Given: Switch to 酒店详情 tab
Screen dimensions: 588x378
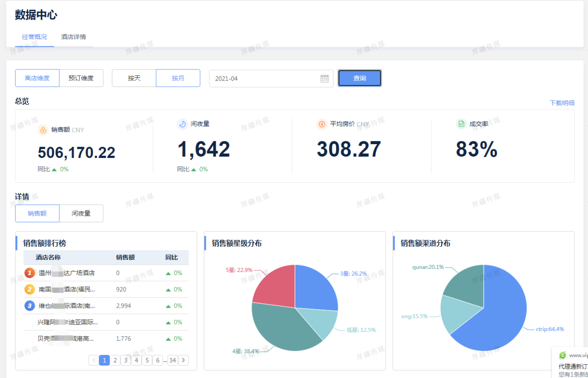Looking at the screenshot, I should [73, 37].
